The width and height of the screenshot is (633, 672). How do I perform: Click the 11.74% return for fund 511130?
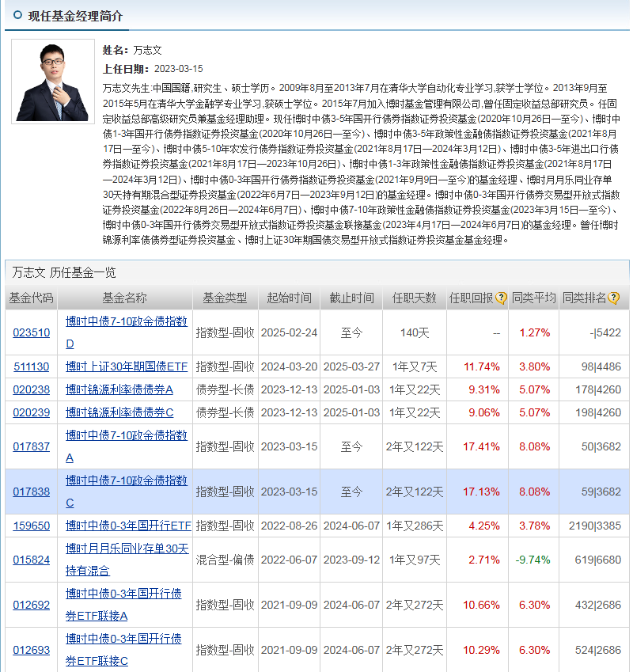coord(482,366)
